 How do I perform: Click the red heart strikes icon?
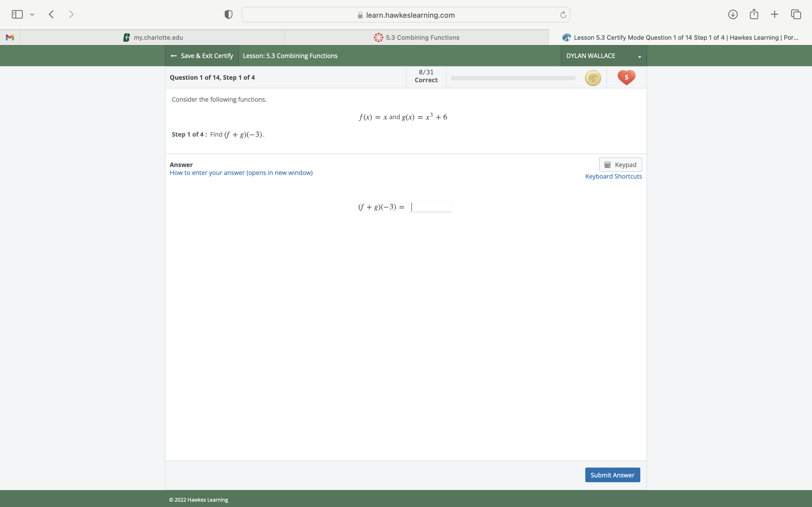coord(626,77)
